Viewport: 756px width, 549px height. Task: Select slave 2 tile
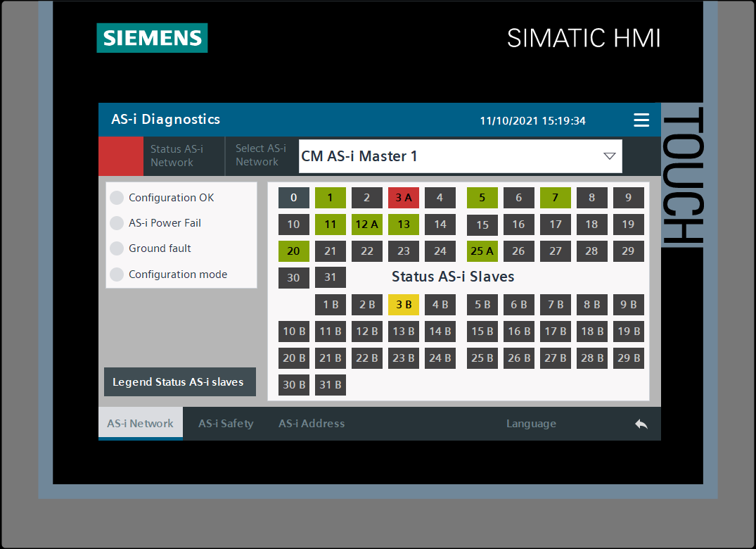click(367, 197)
